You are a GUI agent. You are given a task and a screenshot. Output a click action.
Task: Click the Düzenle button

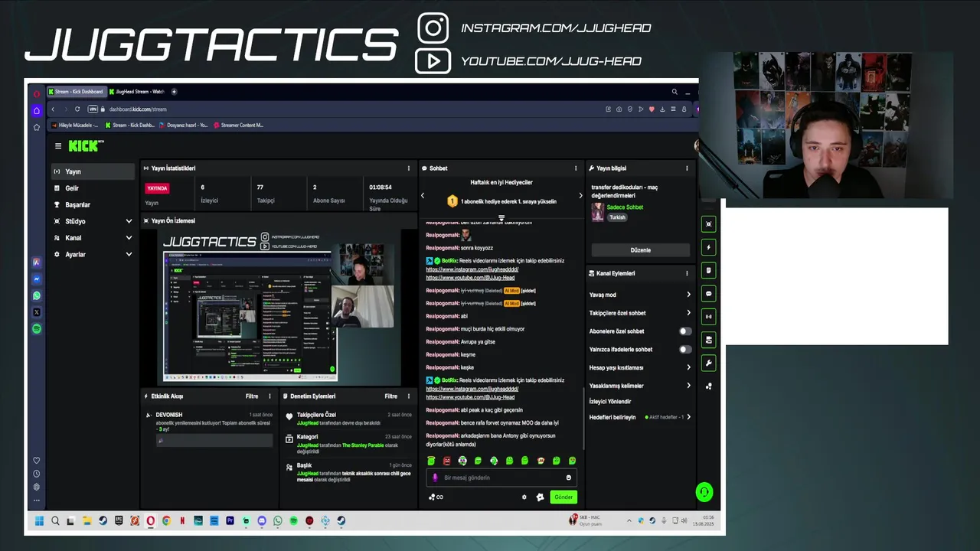[x=640, y=250]
